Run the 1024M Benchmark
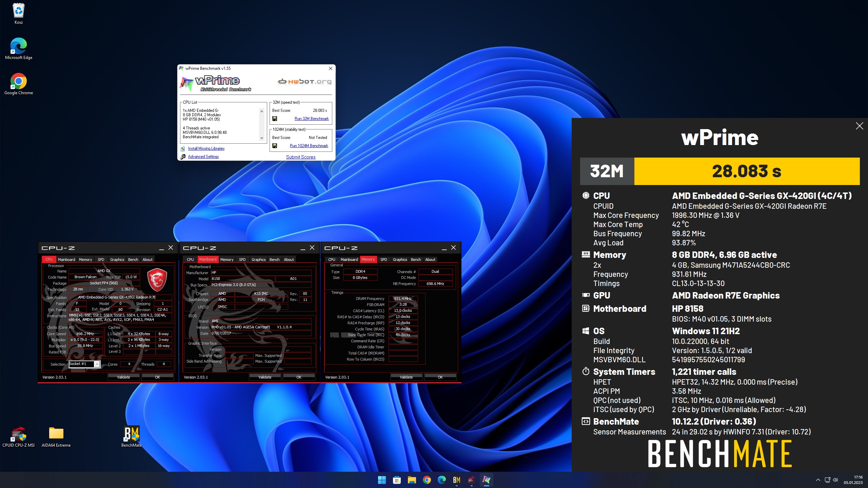868x488 pixels. click(309, 146)
